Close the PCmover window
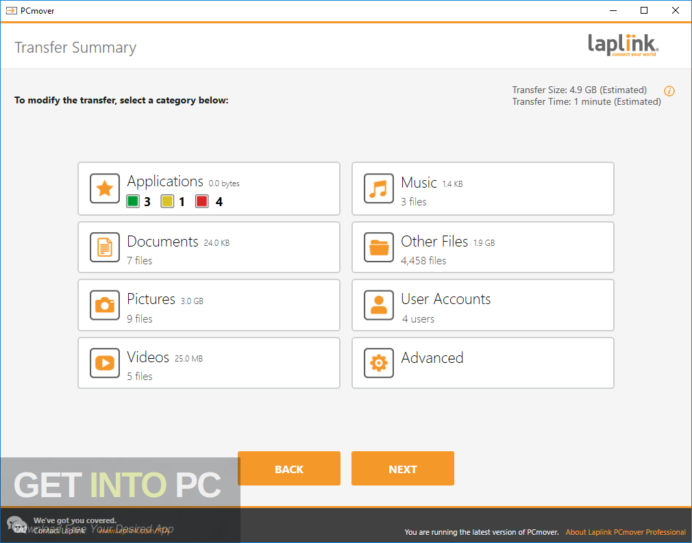 [675, 11]
